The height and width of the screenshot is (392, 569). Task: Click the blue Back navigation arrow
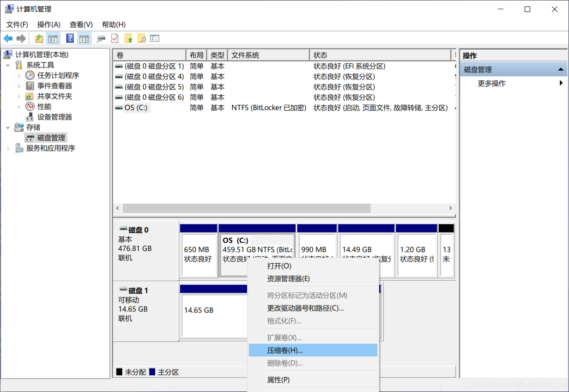click(8, 38)
